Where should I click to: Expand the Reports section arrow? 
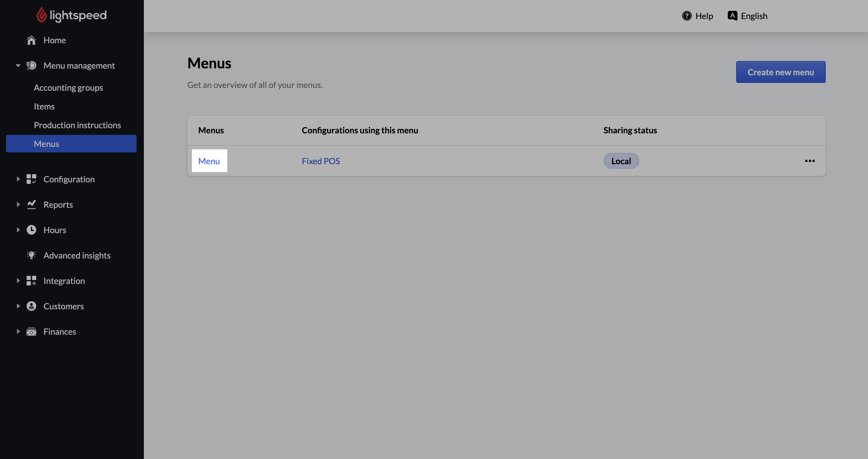tap(18, 205)
